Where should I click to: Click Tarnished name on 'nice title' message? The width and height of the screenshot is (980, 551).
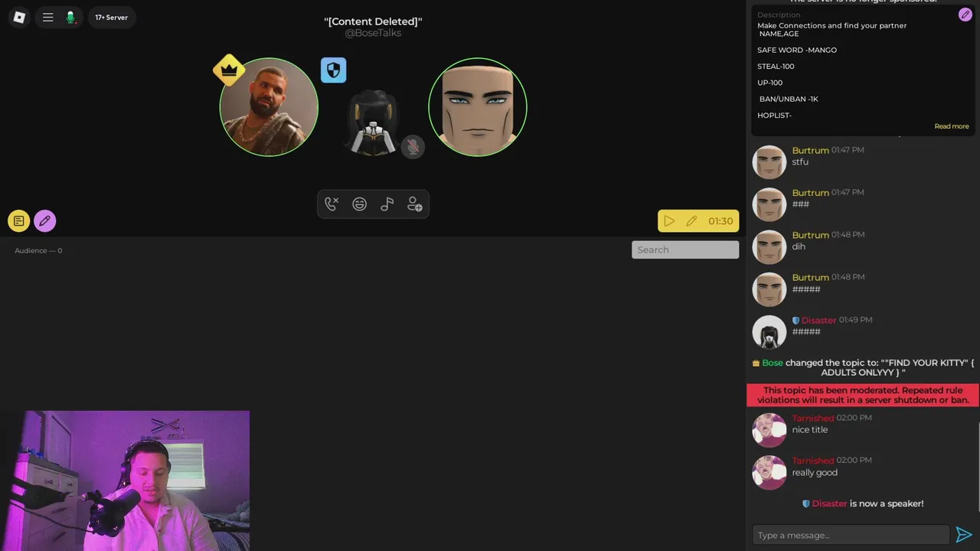click(812, 418)
